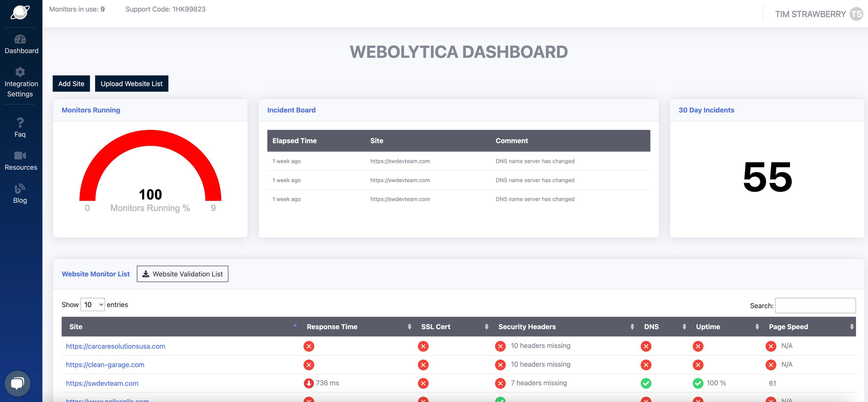
Task: Click the 100 % uptime value
Action: [716, 383]
